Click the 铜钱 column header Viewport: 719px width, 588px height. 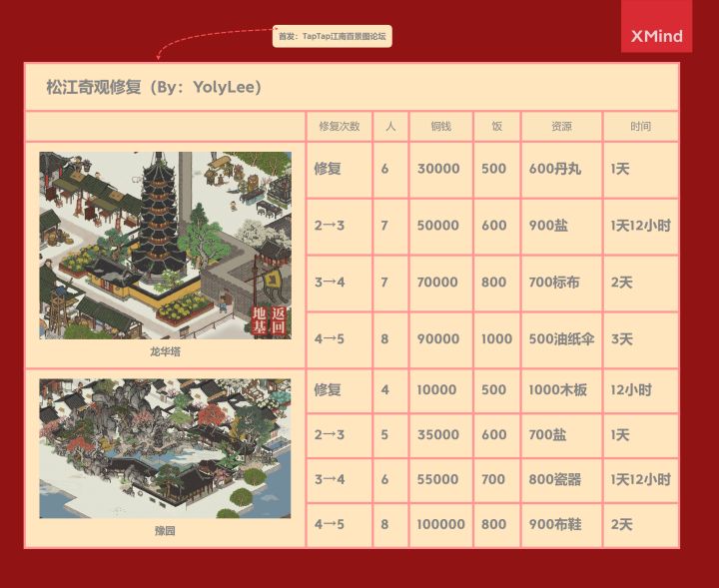click(x=441, y=126)
